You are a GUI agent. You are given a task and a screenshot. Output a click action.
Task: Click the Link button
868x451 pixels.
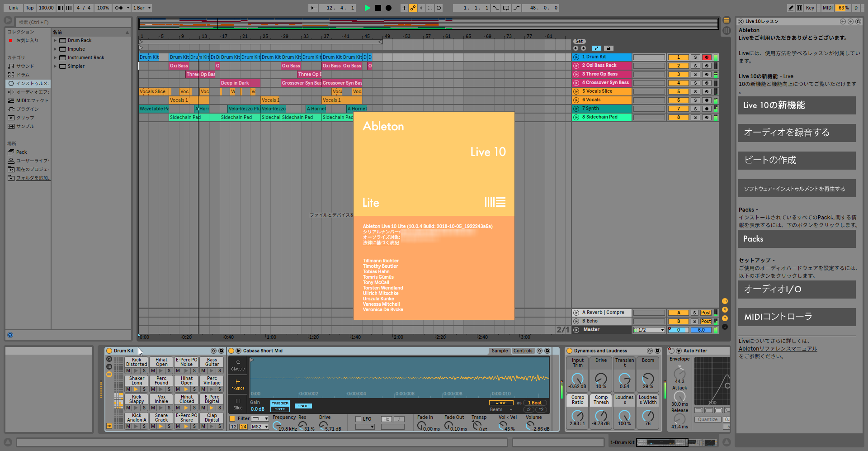(14, 8)
